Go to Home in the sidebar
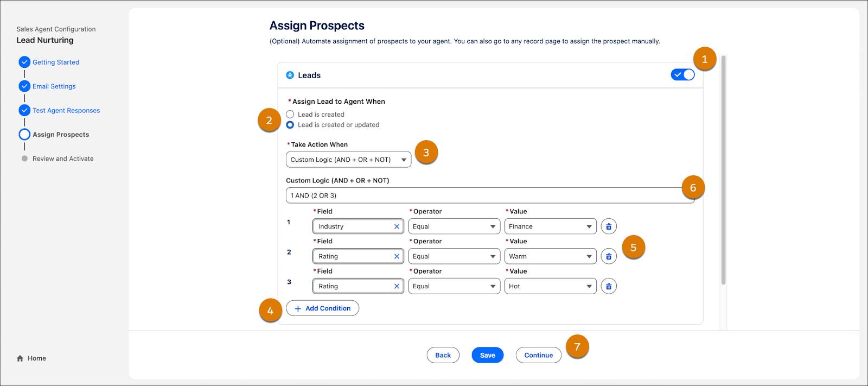This screenshot has width=868, height=386. (x=37, y=358)
